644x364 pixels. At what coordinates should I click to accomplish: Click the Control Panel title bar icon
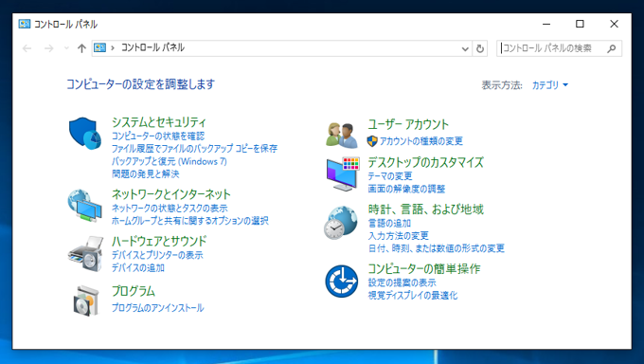click(25, 24)
